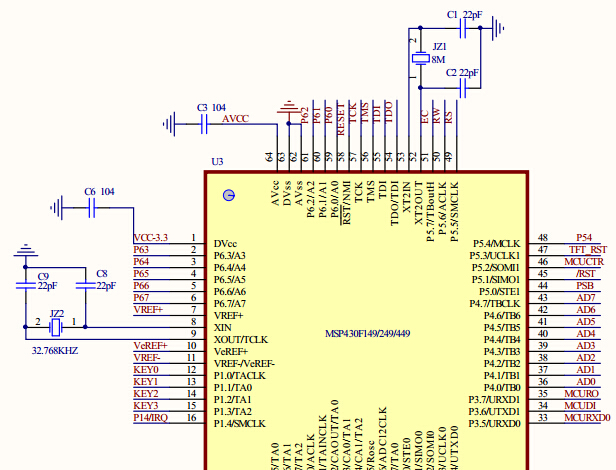The width and height of the screenshot is (616, 470).
Task: Click the VCC-3.3 net label
Action: click(x=150, y=238)
